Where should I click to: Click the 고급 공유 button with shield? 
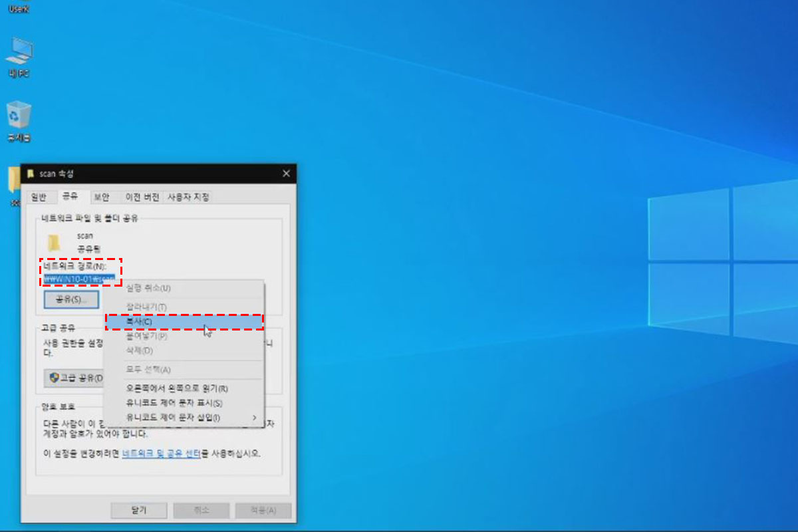(x=74, y=378)
